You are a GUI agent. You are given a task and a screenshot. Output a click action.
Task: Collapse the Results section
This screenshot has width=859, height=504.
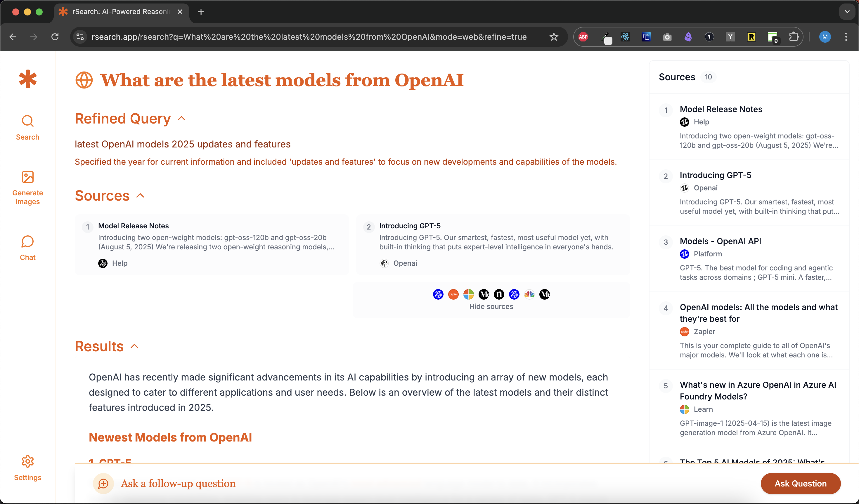tap(135, 347)
